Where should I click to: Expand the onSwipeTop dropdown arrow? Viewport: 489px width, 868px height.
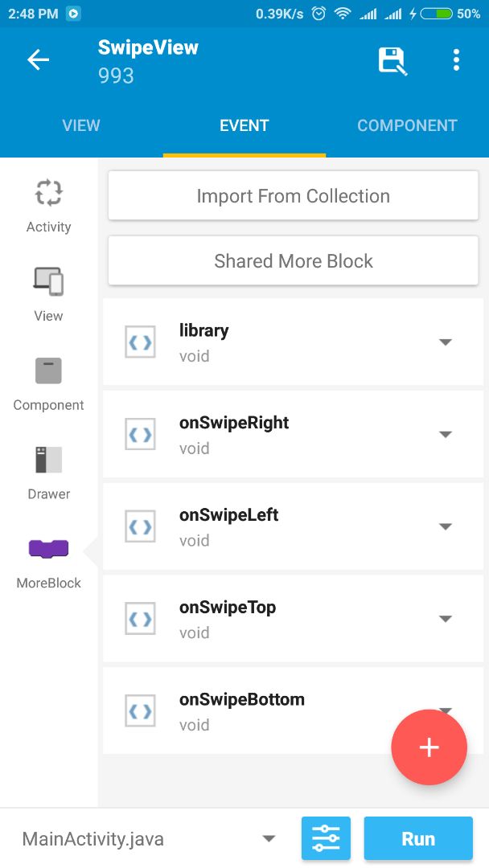[446, 619]
